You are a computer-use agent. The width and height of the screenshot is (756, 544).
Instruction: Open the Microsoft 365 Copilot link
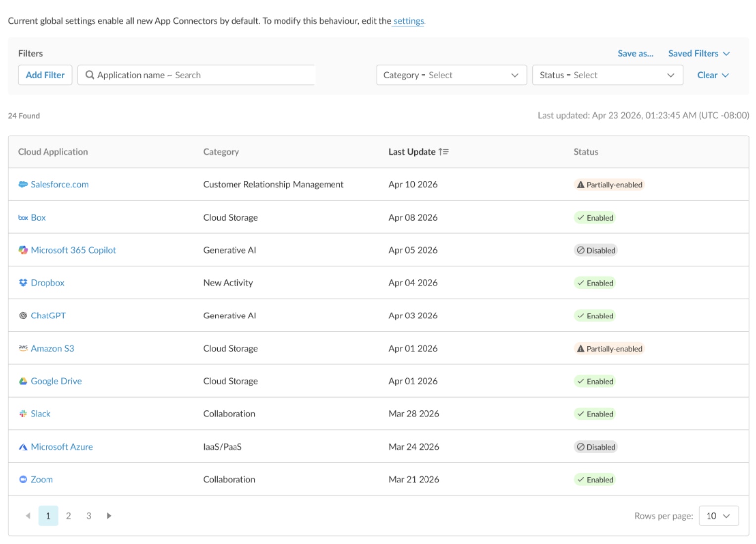[73, 250]
